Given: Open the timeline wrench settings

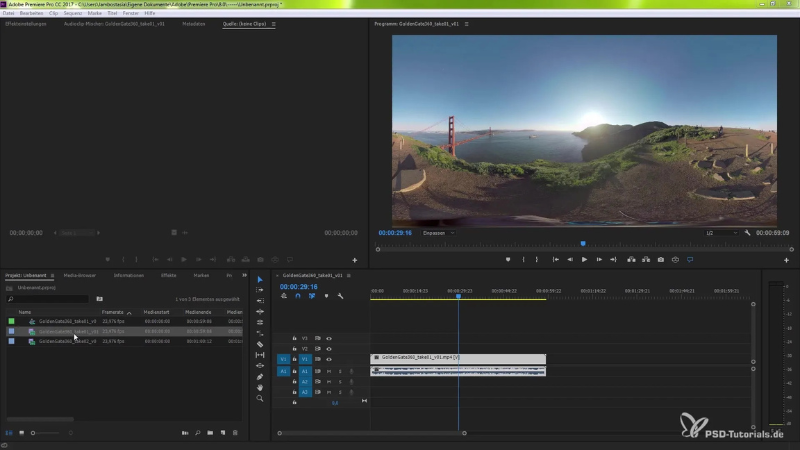Looking at the screenshot, I should pos(341,296).
